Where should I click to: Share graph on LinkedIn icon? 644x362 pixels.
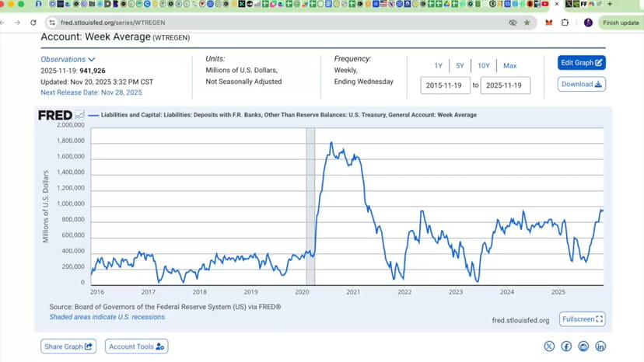(600, 346)
